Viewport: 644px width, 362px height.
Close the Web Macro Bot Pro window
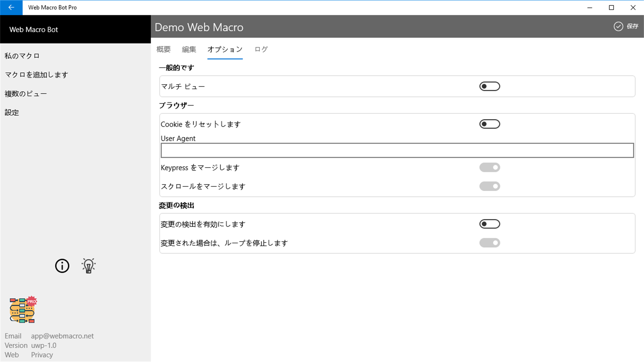point(633,7)
